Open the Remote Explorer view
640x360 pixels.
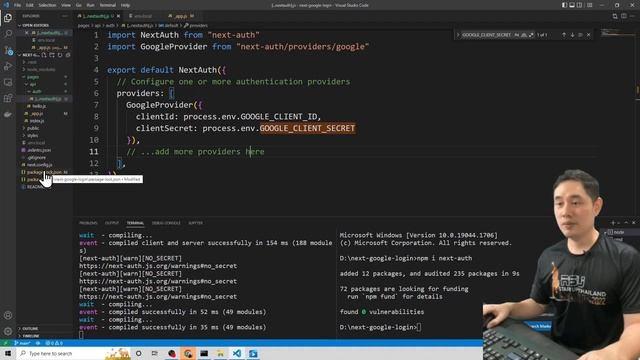tap(8, 82)
